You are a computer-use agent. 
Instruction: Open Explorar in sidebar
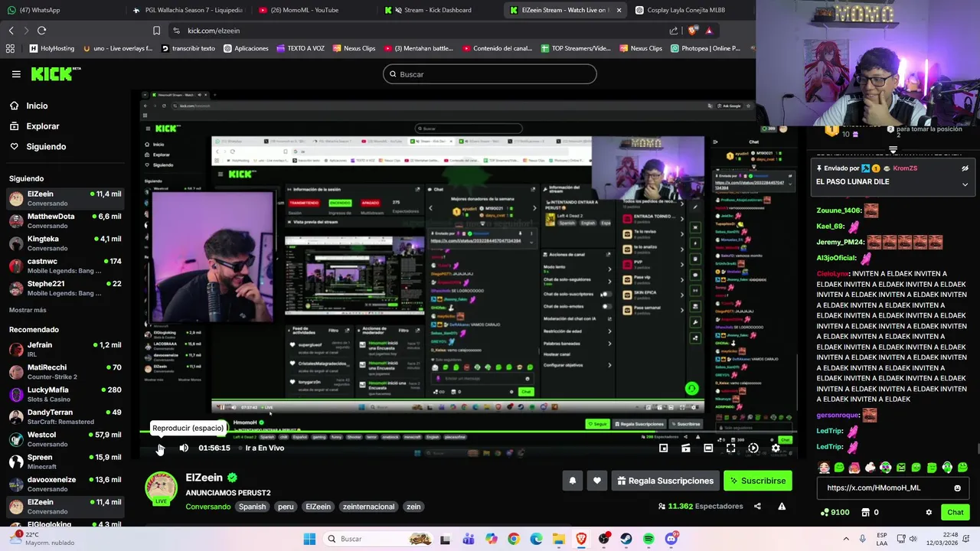(x=42, y=126)
